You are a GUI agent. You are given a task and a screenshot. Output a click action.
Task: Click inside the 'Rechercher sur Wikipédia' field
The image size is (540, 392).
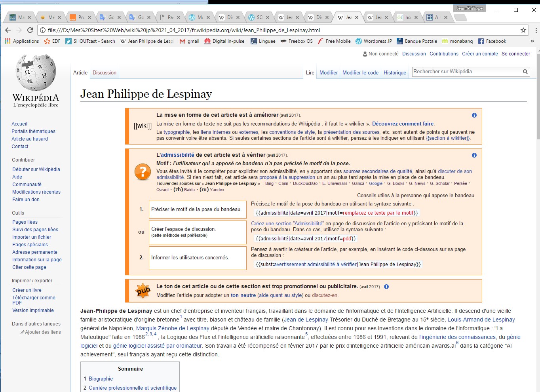coord(455,72)
